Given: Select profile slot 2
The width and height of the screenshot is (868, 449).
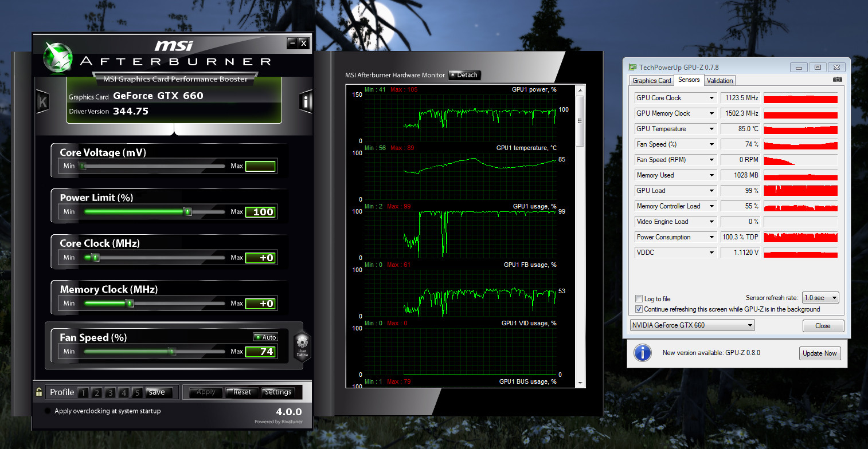Looking at the screenshot, I should [x=96, y=393].
